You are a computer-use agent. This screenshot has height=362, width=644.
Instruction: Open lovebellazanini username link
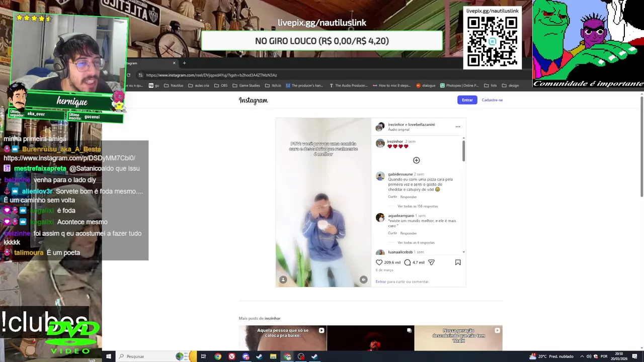[422, 125]
